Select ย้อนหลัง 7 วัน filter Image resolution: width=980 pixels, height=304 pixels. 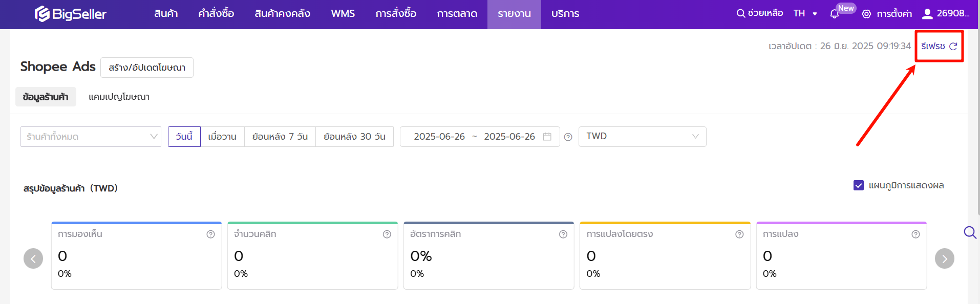coord(280,137)
